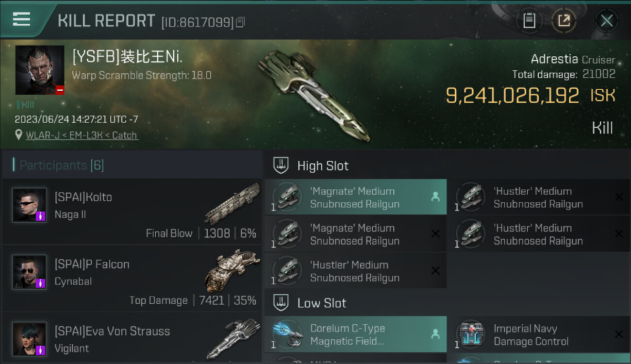Select the P Falcon participant portrait
Image resolution: width=631 pixels, height=364 pixels.
(x=30, y=272)
